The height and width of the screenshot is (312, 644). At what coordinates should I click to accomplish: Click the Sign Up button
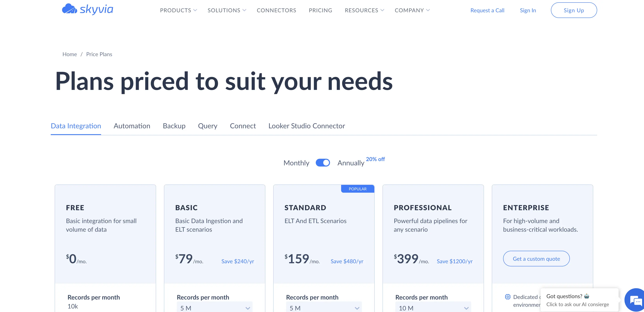[574, 10]
